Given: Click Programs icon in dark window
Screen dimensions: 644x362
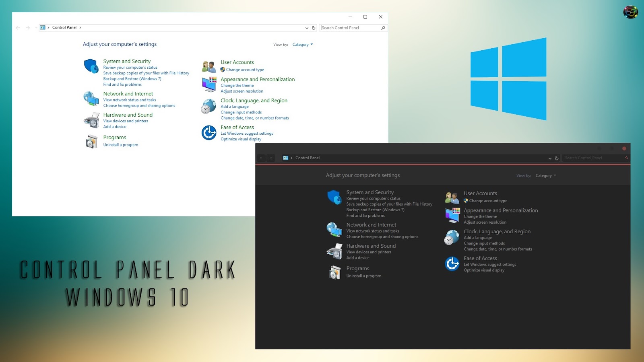Looking at the screenshot, I should coord(334,272).
